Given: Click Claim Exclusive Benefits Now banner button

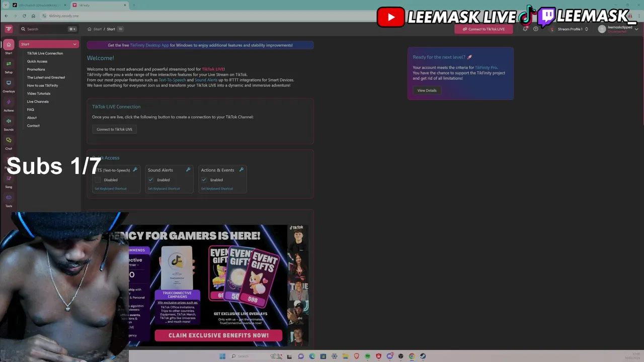Looking at the screenshot, I should pyautogui.click(x=218, y=335).
